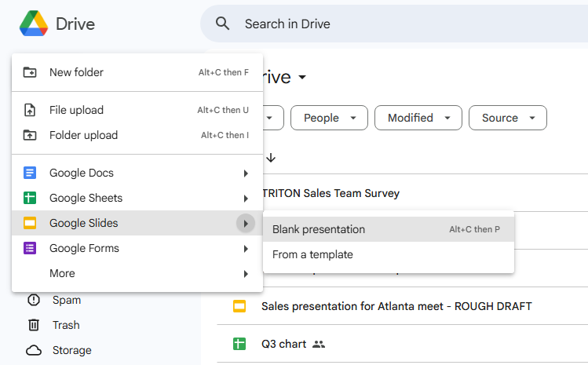Image resolution: width=588 pixels, height=365 pixels.
Task: Select Folder upload menu entry
Action: pyautogui.click(x=137, y=135)
